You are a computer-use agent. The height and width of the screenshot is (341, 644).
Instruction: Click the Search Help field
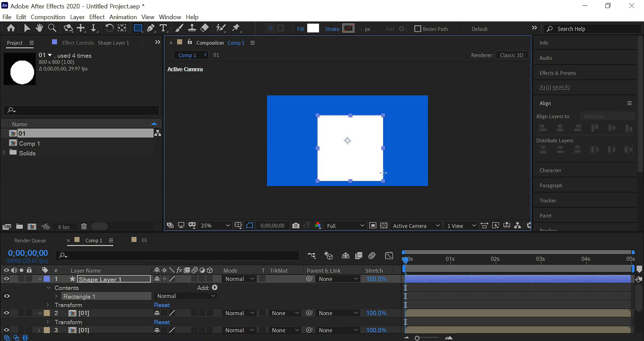[x=592, y=29]
